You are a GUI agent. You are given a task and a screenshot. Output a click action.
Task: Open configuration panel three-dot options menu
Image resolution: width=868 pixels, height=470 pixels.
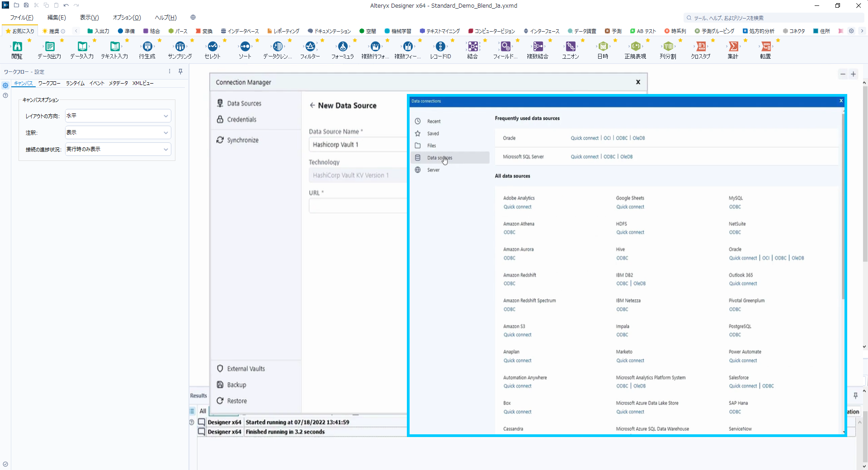pyautogui.click(x=170, y=71)
